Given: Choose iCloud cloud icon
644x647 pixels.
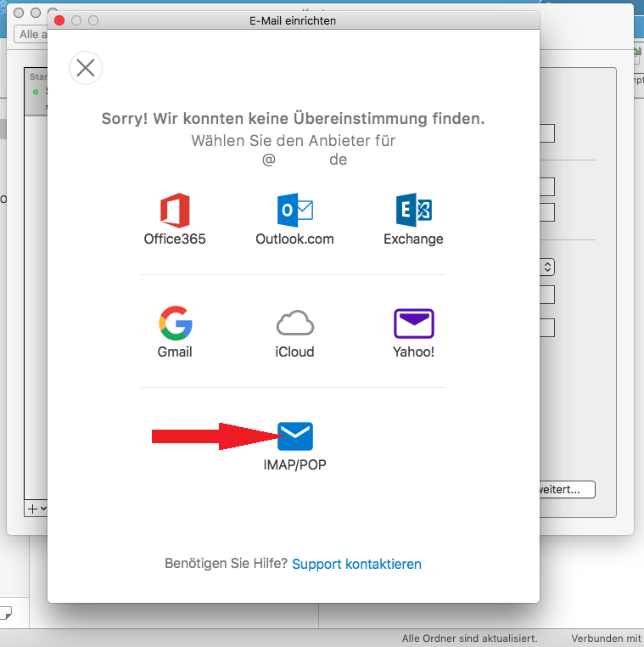Looking at the screenshot, I should coord(294,323).
